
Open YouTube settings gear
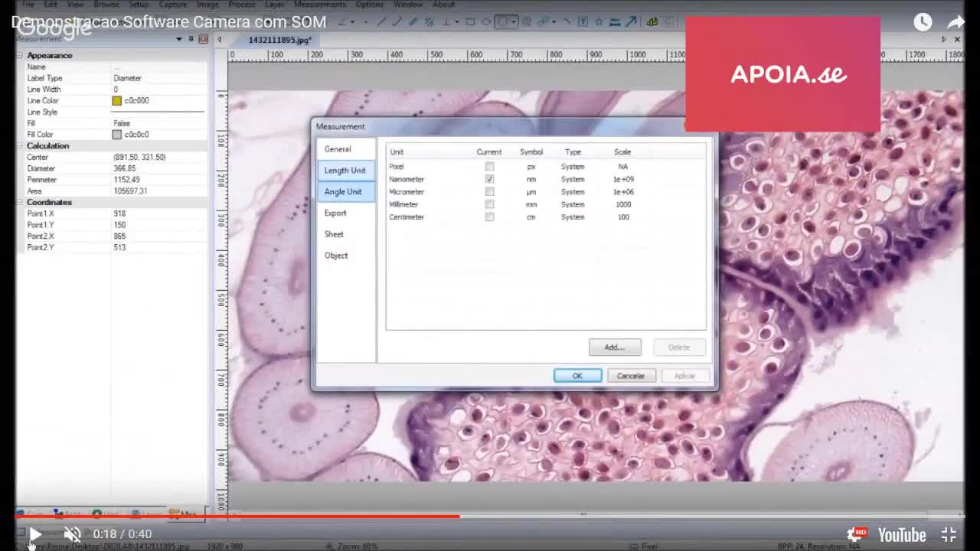click(x=856, y=534)
